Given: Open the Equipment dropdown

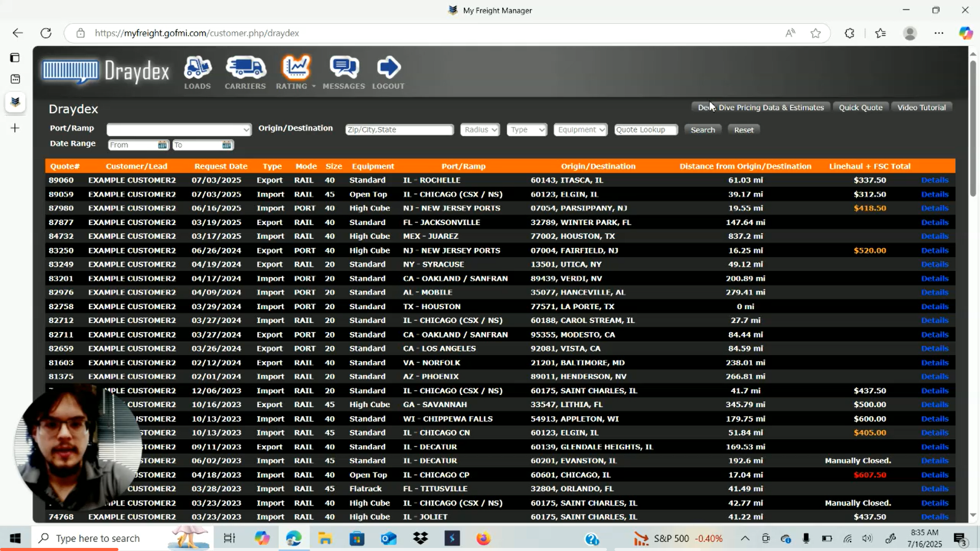Looking at the screenshot, I should click(580, 130).
